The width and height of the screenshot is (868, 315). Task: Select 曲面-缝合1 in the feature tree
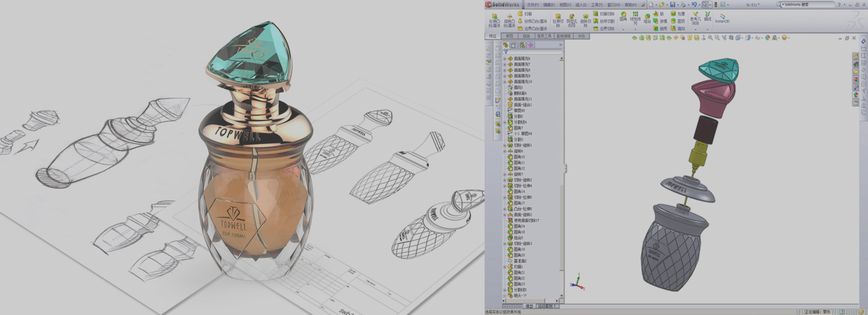coord(520,105)
